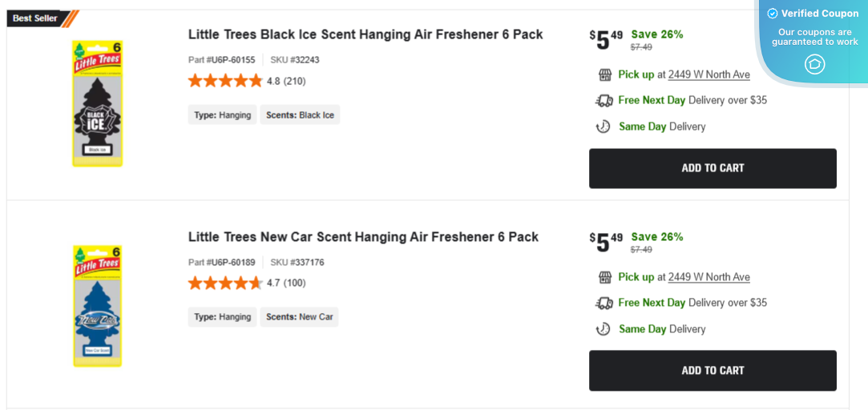This screenshot has width=868, height=410.
Task: View Black Ice product thumbnail image
Action: 97,103
